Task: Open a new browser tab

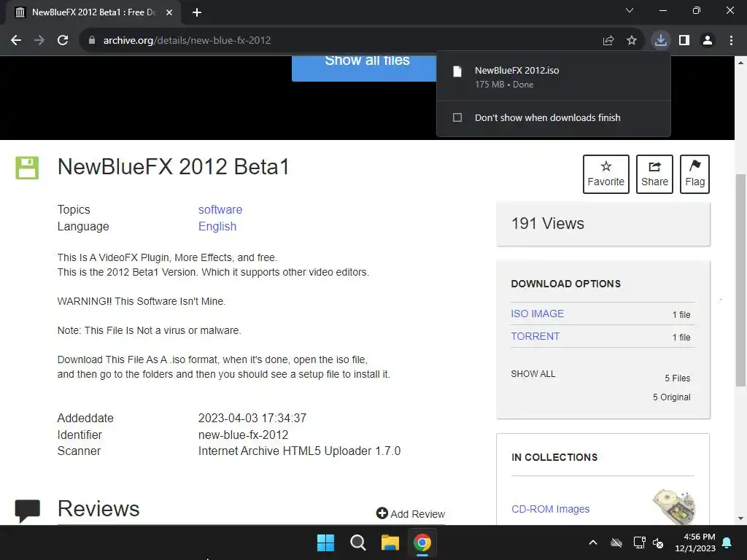Action: pyautogui.click(x=197, y=12)
